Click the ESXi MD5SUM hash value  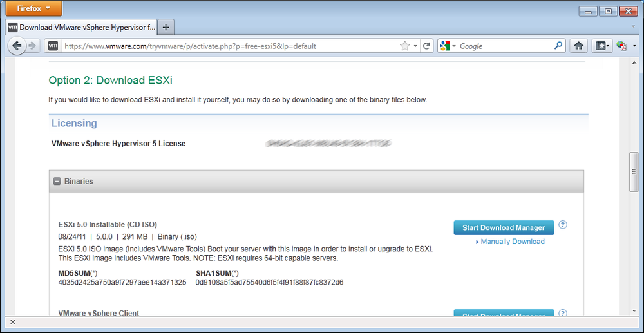click(x=122, y=282)
